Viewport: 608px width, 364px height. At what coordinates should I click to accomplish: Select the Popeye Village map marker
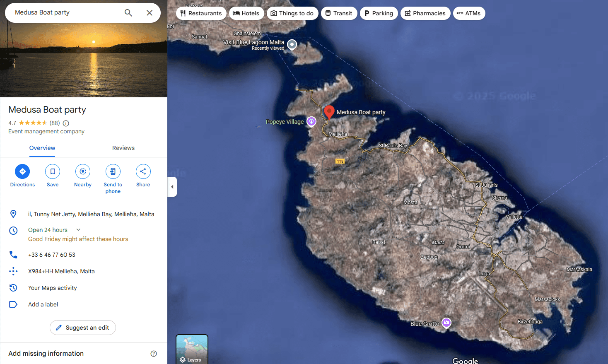[x=311, y=121]
